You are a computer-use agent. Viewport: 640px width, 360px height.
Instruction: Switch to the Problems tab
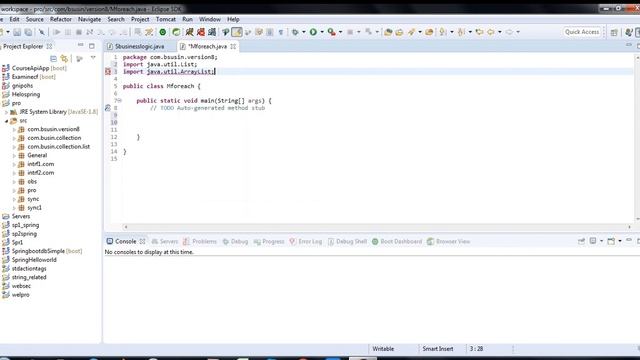(200, 242)
